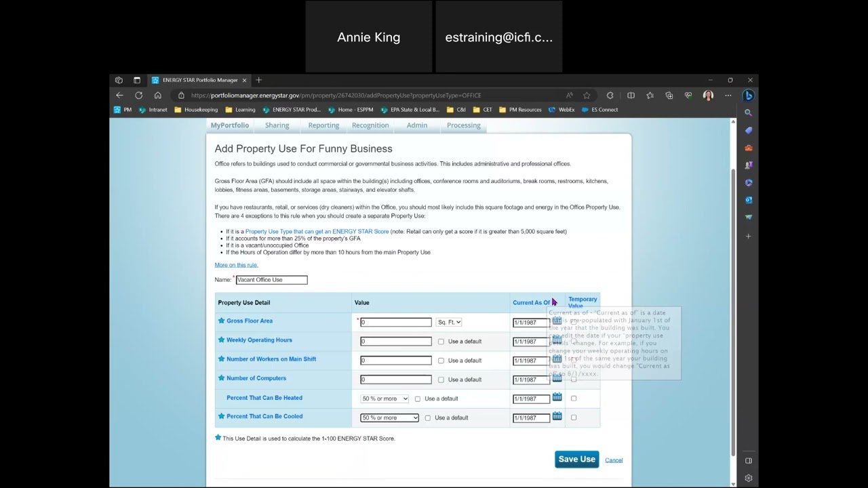Screen dimensions: 868x488
Task: Click the browser Back arrow
Action: coord(119,96)
